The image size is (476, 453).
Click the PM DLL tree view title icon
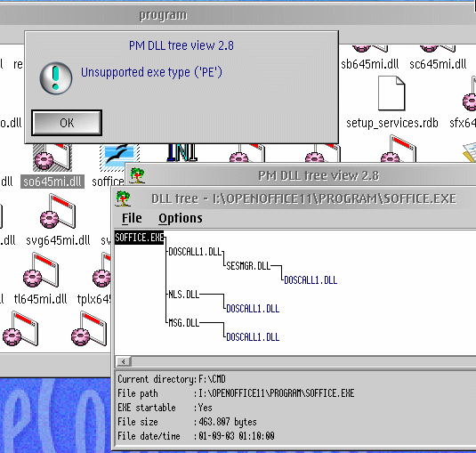tap(137, 175)
